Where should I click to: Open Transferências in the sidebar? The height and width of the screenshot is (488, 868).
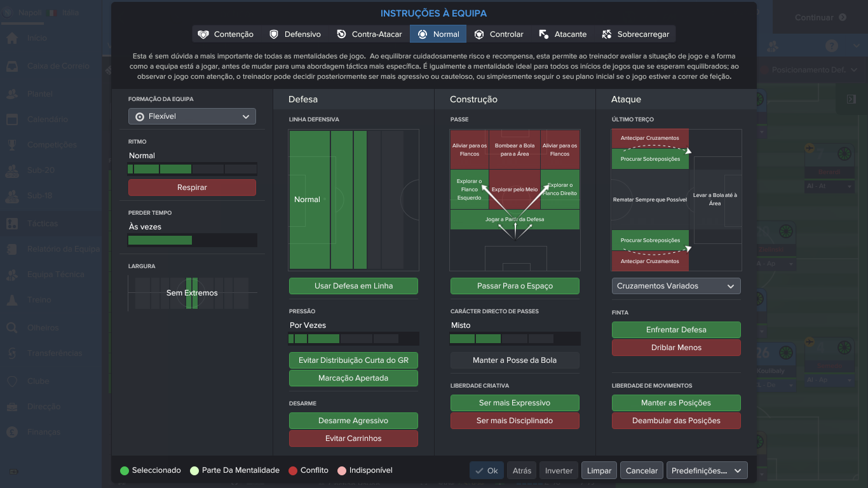(x=54, y=353)
